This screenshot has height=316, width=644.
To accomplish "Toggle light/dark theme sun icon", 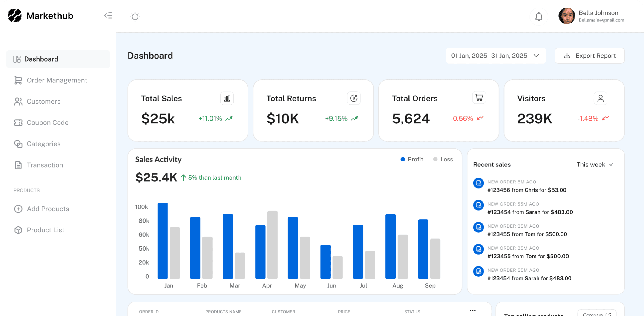I will [135, 17].
